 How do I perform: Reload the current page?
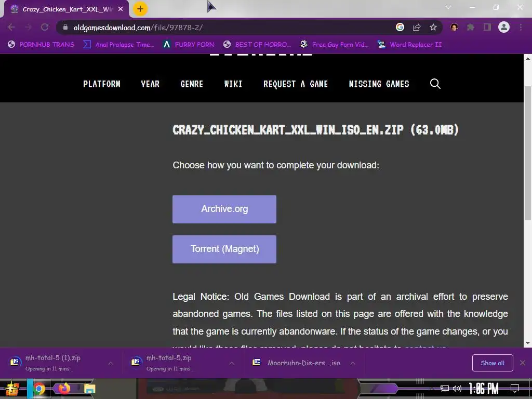[x=45, y=27]
